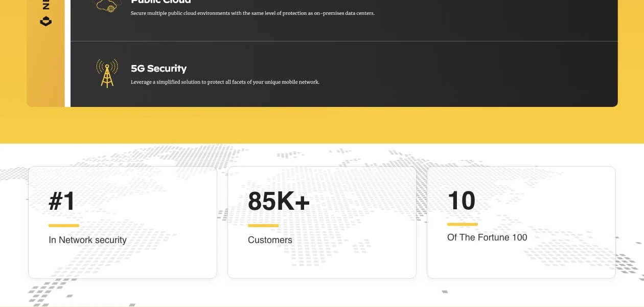Viewport: 644px width, 307px height.
Task: Click the #1 statistic figure
Action: pyautogui.click(x=62, y=201)
